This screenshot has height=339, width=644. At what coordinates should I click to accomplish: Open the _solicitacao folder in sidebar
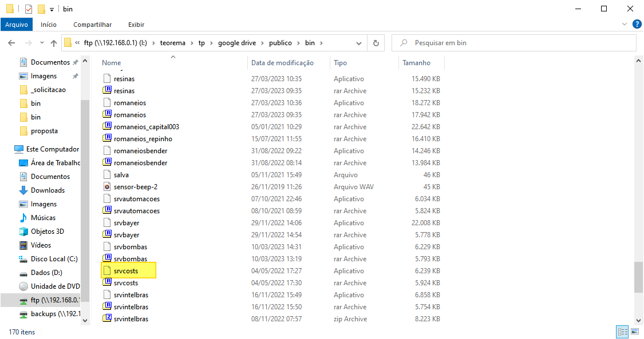tap(48, 90)
